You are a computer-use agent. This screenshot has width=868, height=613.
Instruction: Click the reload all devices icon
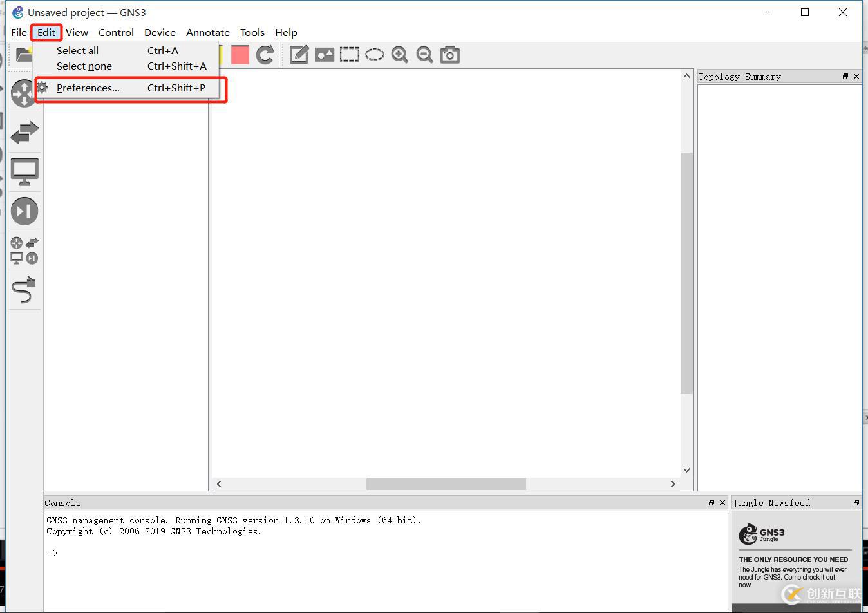pyautogui.click(x=265, y=55)
